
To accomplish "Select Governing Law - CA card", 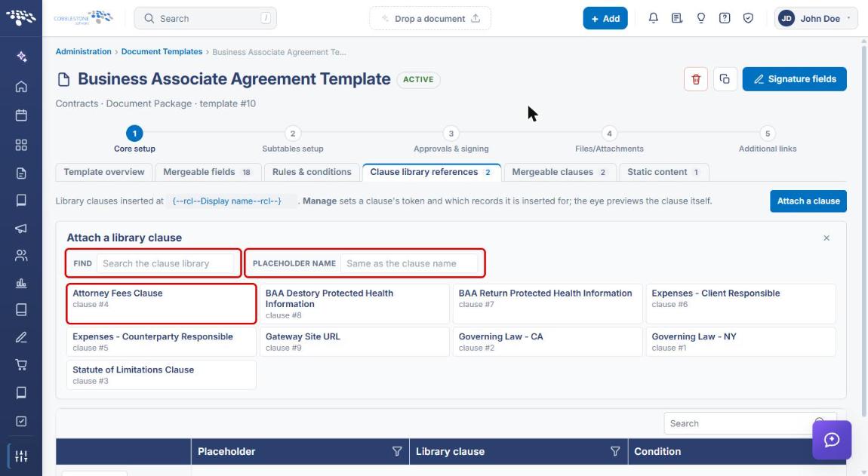I will (547, 342).
